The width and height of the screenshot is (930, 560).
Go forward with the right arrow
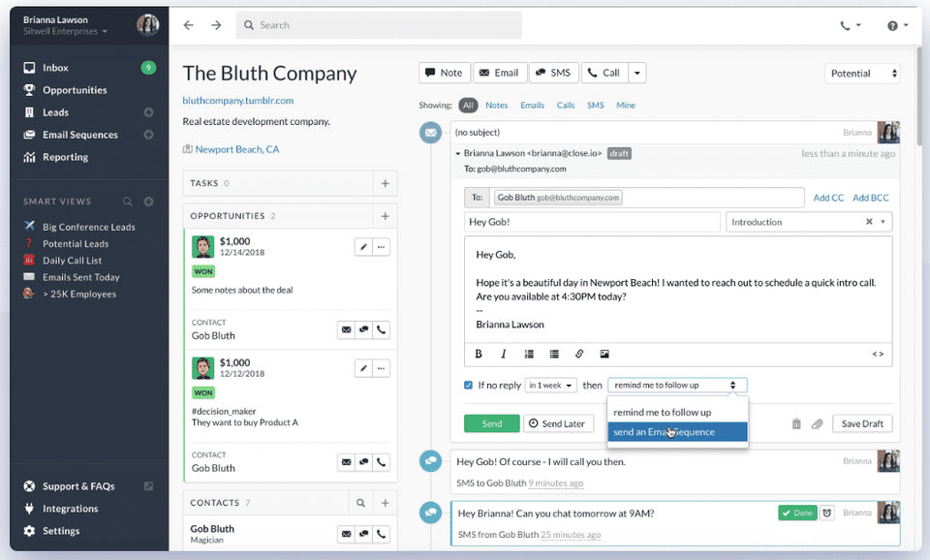tap(216, 25)
